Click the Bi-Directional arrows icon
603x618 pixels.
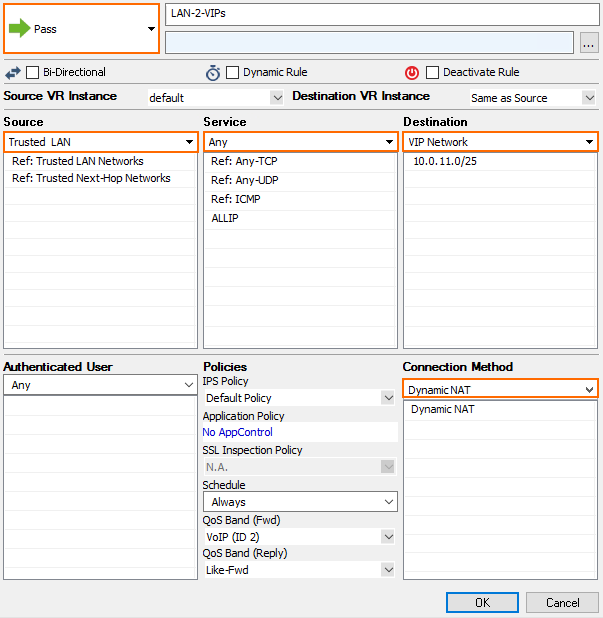coord(13,73)
